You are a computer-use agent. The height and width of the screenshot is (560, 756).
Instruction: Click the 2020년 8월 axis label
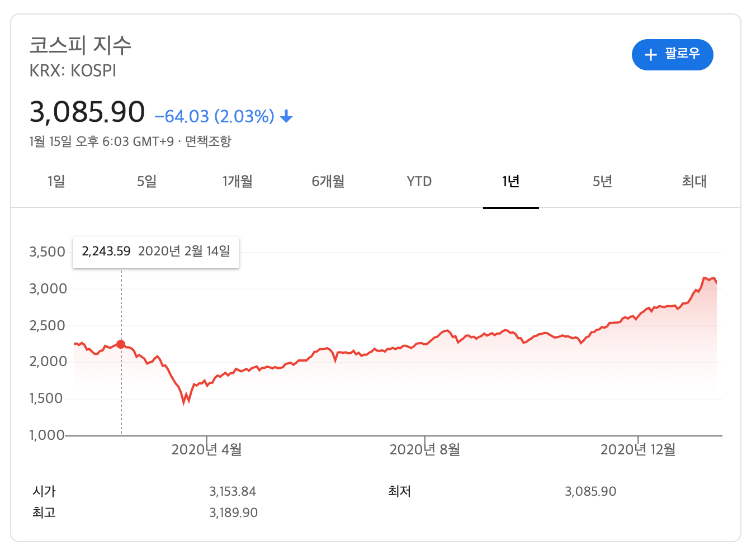(425, 450)
